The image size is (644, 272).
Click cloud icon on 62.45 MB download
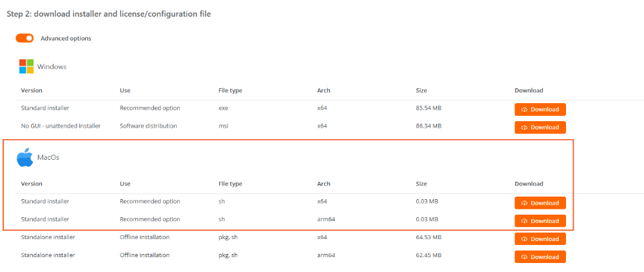click(524, 257)
